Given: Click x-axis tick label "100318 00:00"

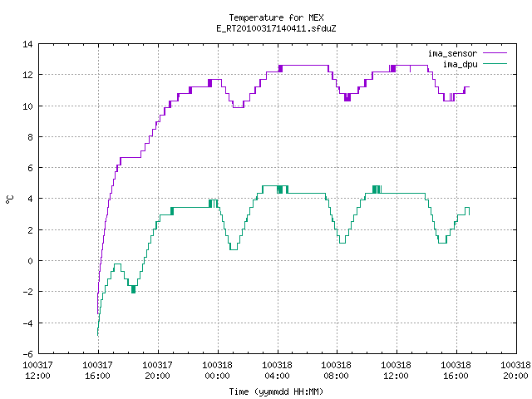Looking at the screenshot, I should (218, 370).
